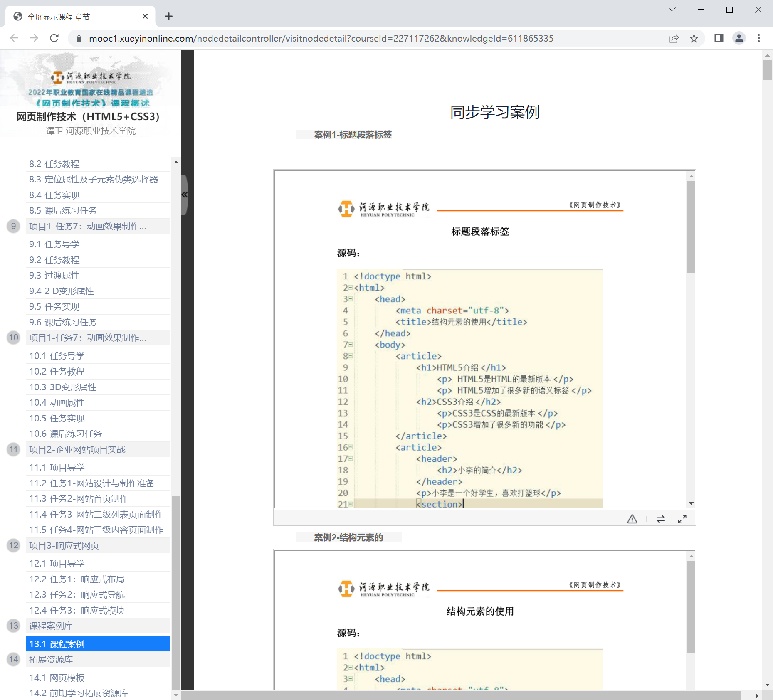
Task: Open section 14.1 网页模板
Action: click(x=57, y=678)
